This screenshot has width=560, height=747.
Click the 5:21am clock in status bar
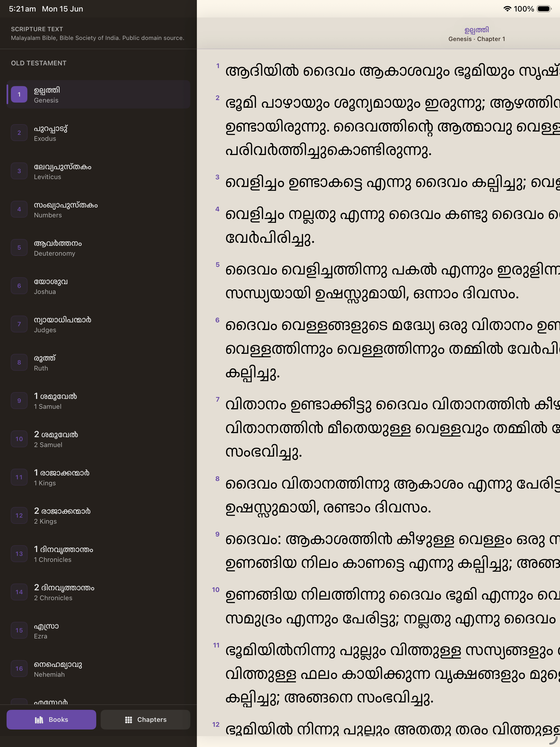coord(22,9)
